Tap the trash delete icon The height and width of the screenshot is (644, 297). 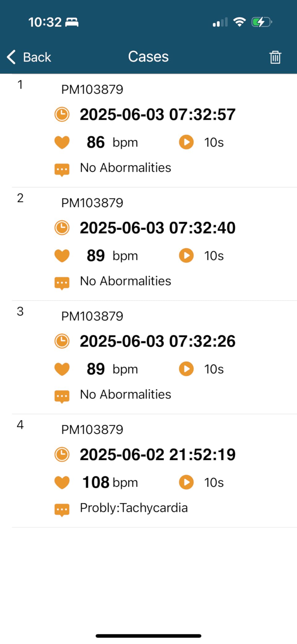click(275, 57)
